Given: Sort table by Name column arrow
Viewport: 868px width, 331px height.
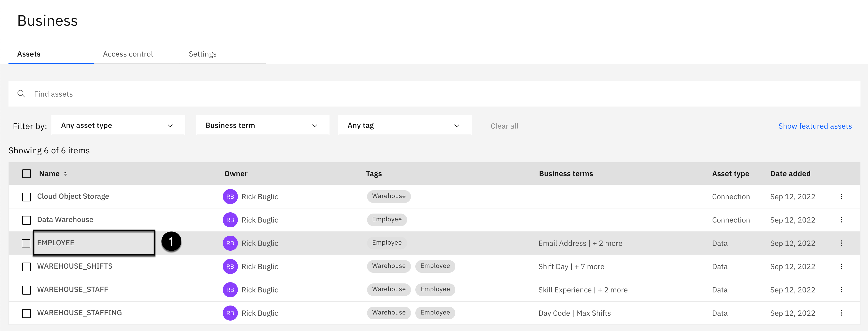Looking at the screenshot, I should tap(65, 174).
